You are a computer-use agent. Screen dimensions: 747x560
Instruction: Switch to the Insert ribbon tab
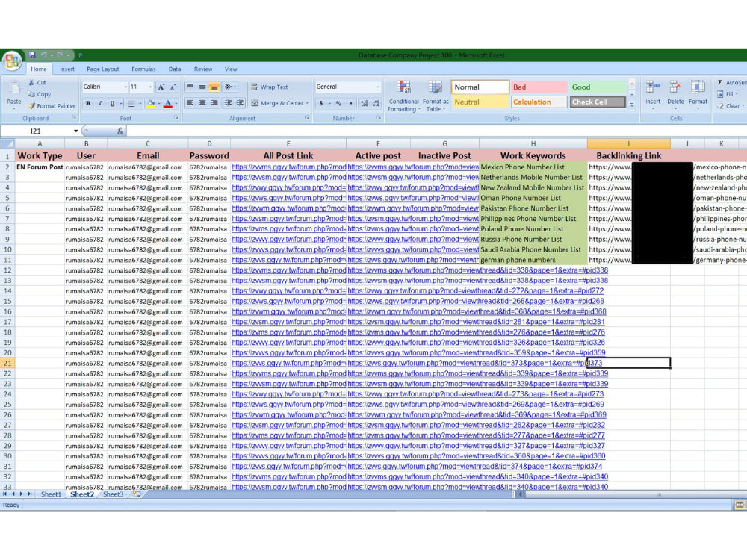click(x=66, y=69)
